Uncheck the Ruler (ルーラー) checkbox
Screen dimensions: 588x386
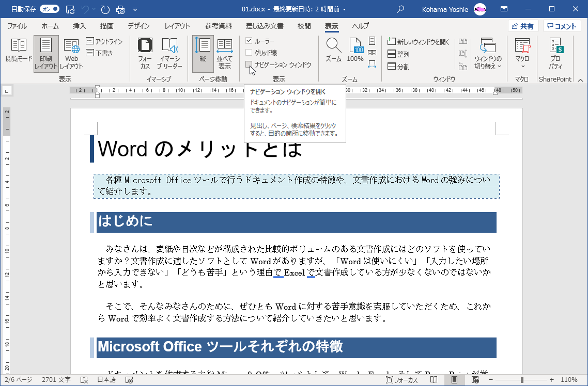pyautogui.click(x=249, y=40)
